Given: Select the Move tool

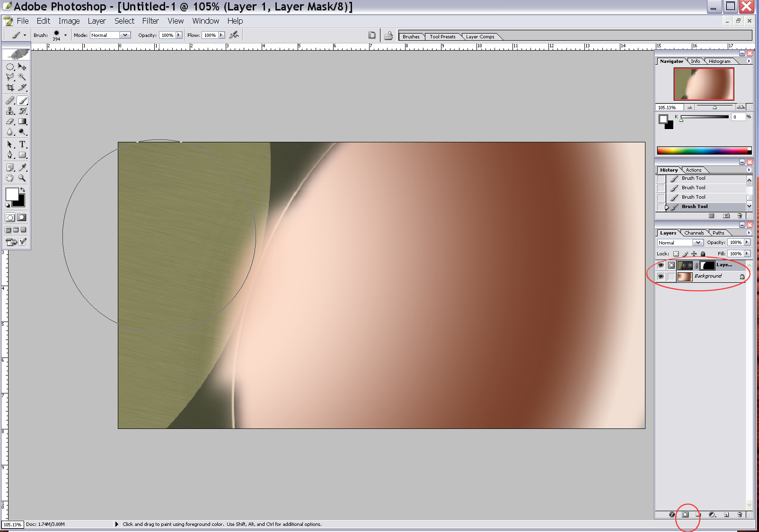Looking at the screenshot, I should [x=22, y=67].
